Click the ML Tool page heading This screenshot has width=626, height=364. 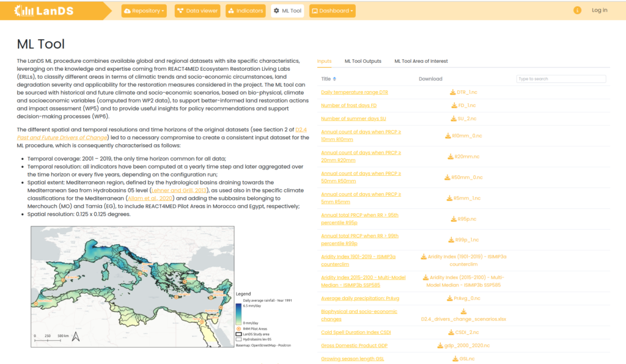41,44
